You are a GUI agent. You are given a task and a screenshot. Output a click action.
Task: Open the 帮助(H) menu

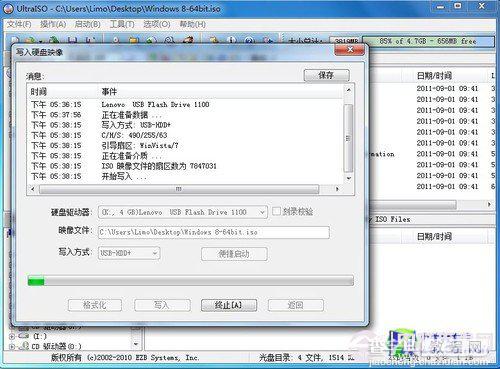(x=193, y=24)
